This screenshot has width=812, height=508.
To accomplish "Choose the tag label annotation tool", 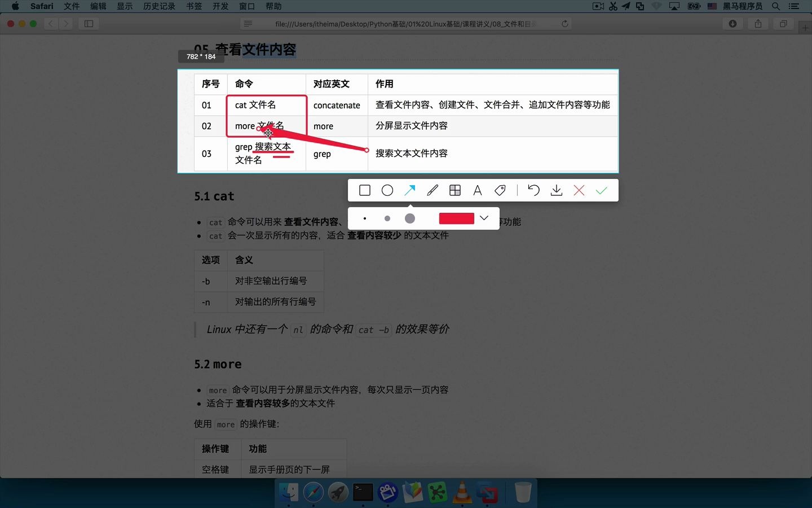I will pyautogui.click(x=500, y=190).
